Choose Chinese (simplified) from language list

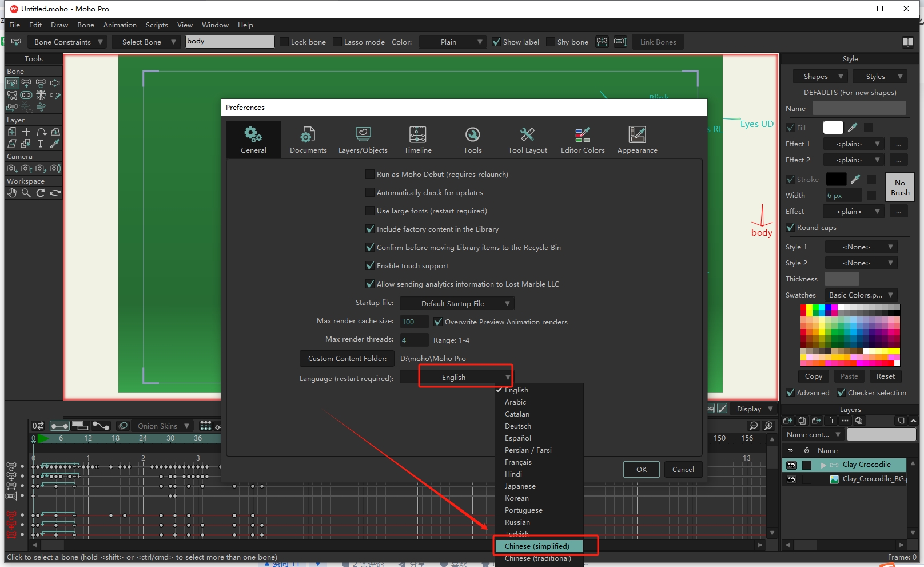[x=537, y=546]
